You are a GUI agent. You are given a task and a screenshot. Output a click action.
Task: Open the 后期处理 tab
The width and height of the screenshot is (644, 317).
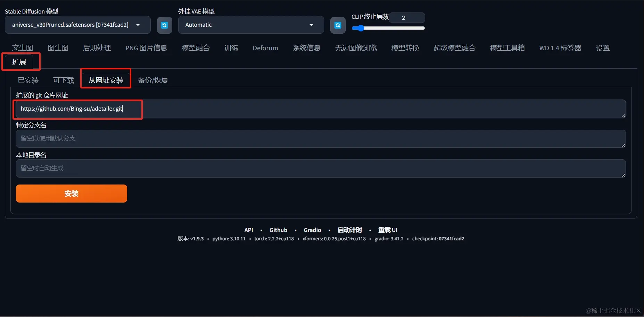(97, 48)
